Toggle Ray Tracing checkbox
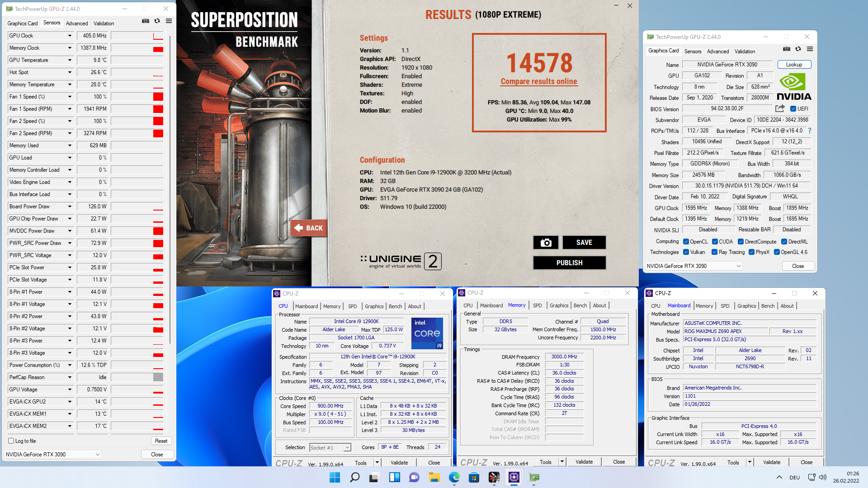This screenshot has width=868, height=488. tap(714, 252)
